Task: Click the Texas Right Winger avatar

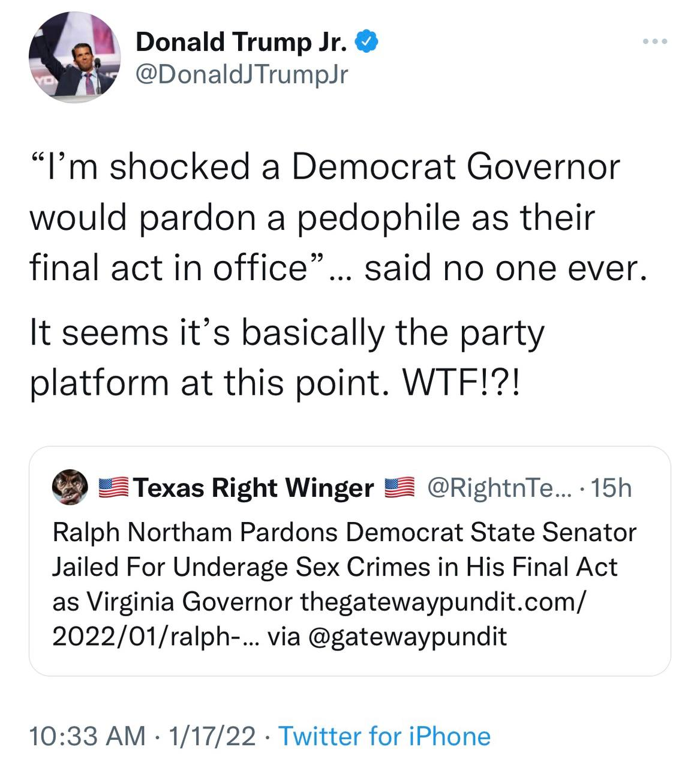Action: pos(70,487)
